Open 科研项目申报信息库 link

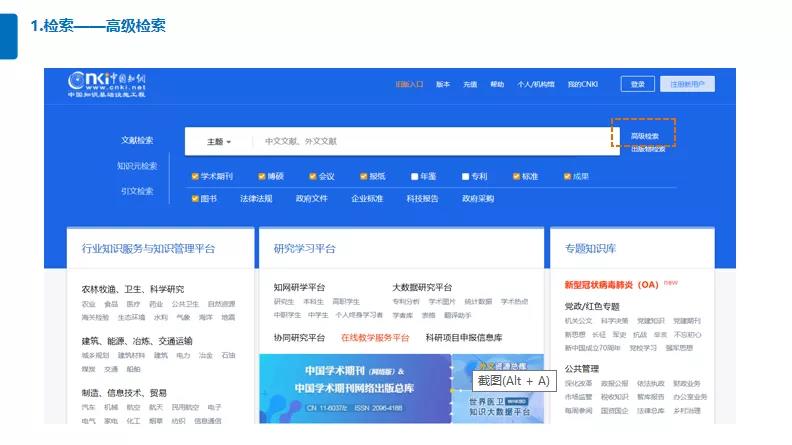pos(464,337)
